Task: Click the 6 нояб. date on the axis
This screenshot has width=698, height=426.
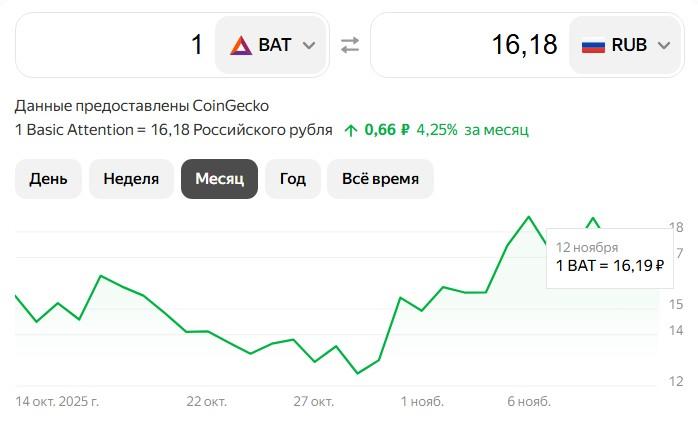Action: tap(529, 402)
